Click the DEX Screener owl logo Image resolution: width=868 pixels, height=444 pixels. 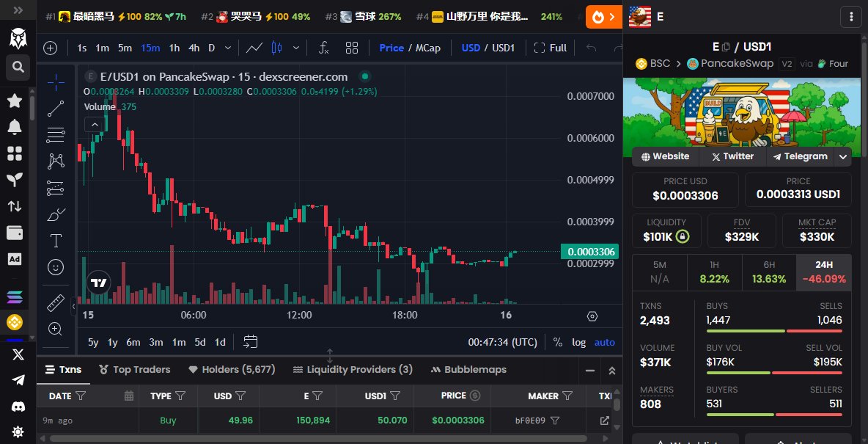(x=18, y=38)
